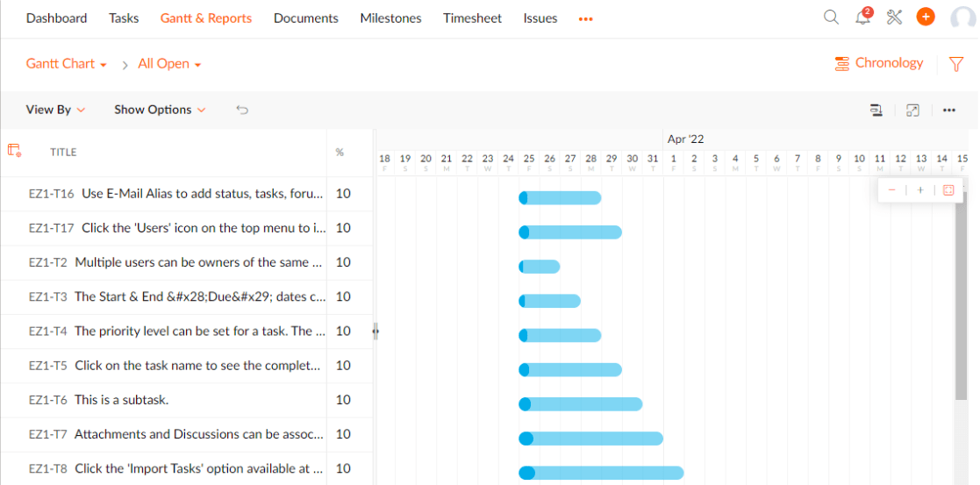Click the EZ1-T8 Gantt bar

(601, 473)
